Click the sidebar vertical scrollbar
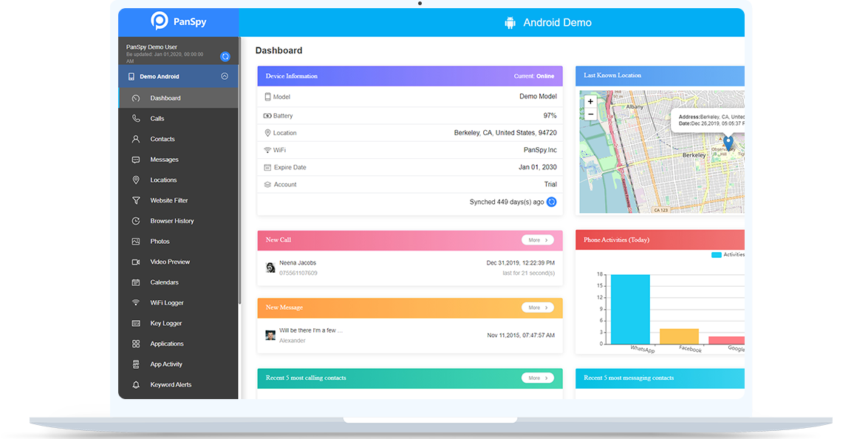Screen dimensions: 868x439 tap(239, 171)
